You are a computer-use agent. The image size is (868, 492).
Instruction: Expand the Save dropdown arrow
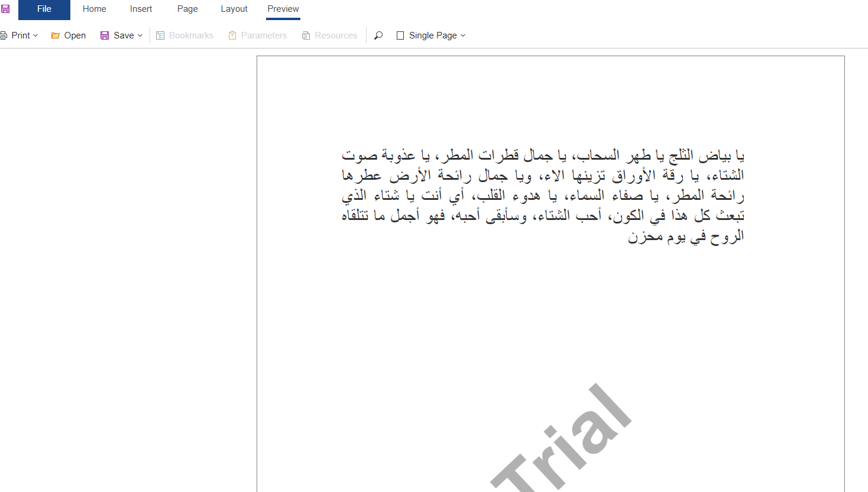[x=140, y=35]
